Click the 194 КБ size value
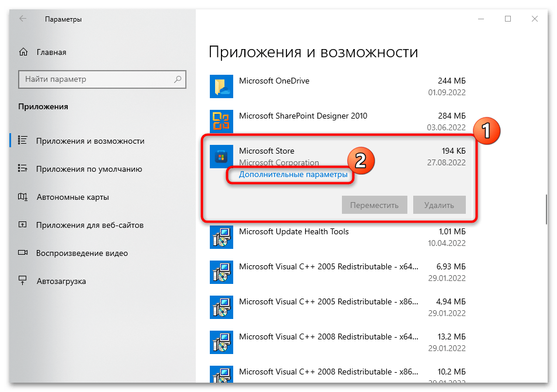 point(454,151)
